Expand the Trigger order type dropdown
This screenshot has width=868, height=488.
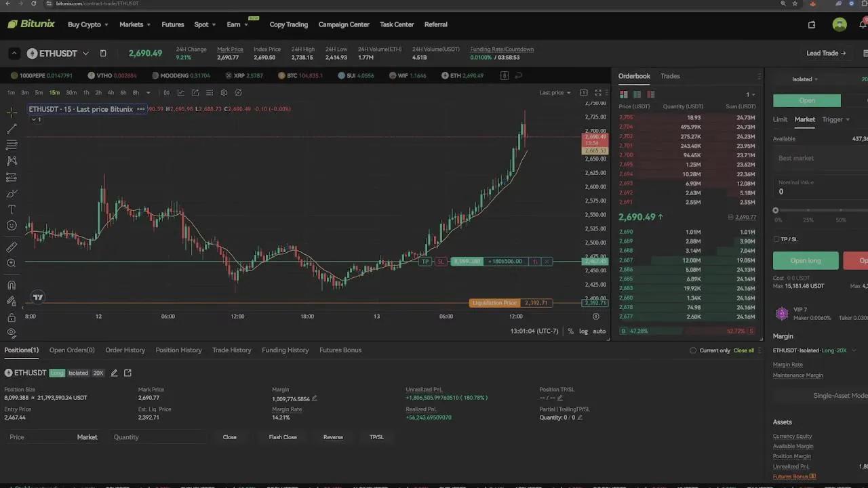click(835, 119)
